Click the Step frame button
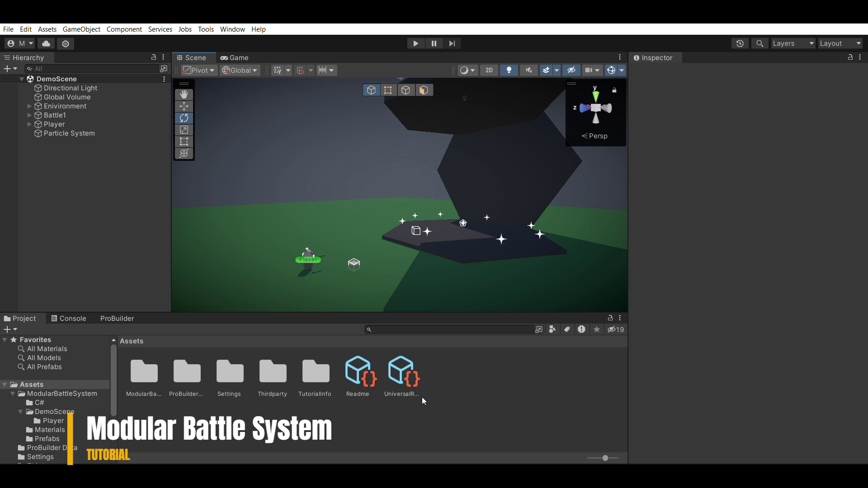 (452, 43)
